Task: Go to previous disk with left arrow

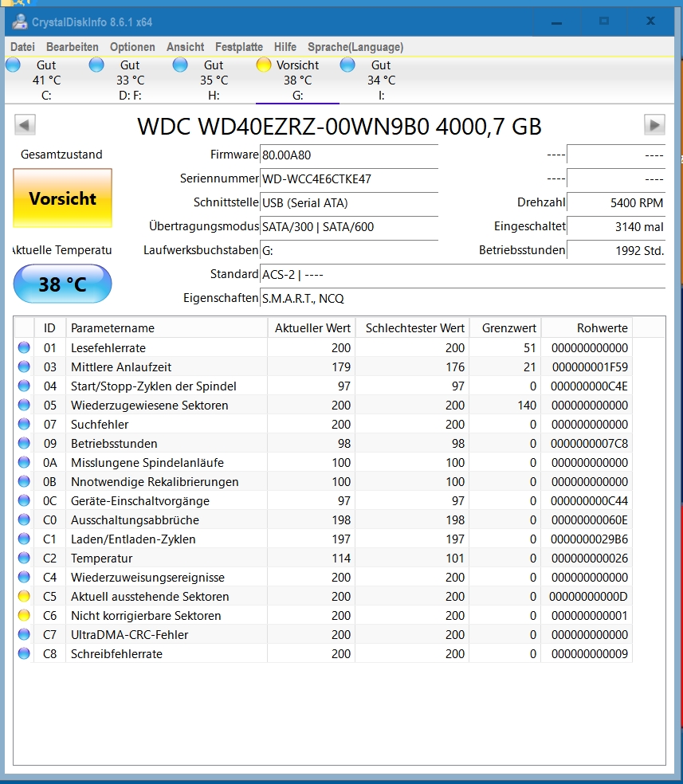Action: tap(25, 125)
